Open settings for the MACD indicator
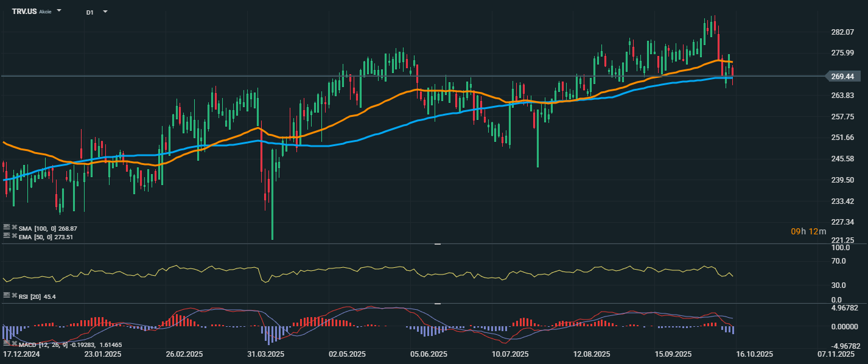Screen dimensions: 868x364 tap(7, 345)
